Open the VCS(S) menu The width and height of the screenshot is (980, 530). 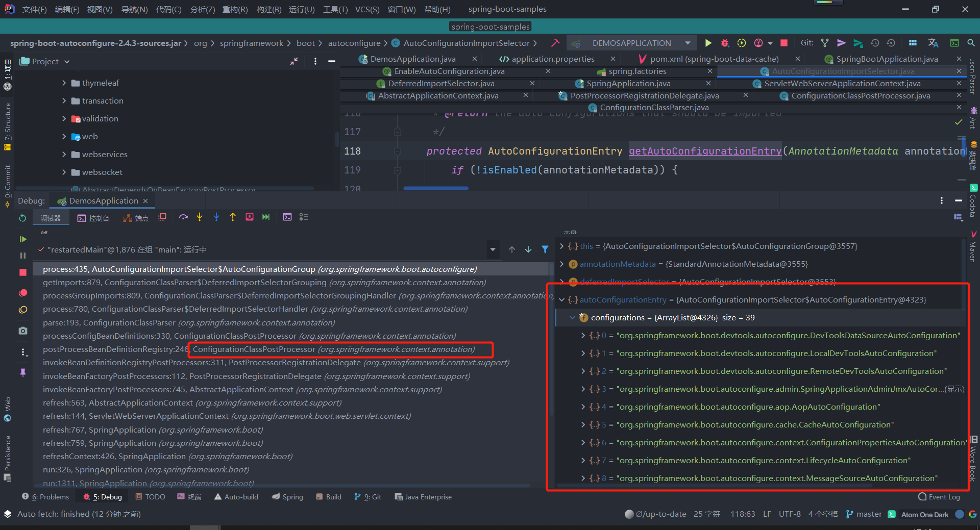367,9
